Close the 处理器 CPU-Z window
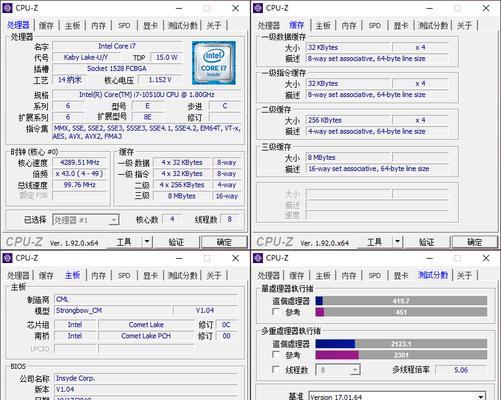The width and height of the screenshot is (501, 400). (235, 8)
